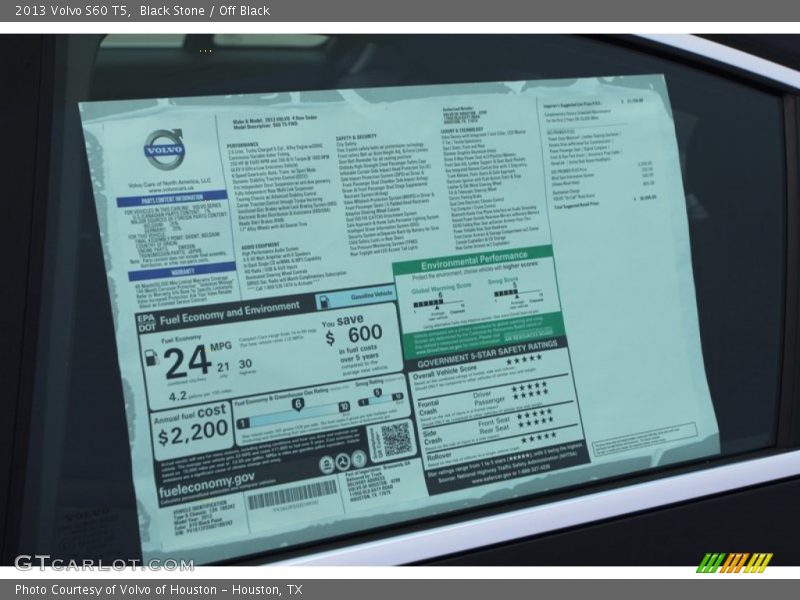The width and height of the screenshot is (800, 600).
Task: Click the Gasoline Vehicle label
Action: [x=371, y=296]
